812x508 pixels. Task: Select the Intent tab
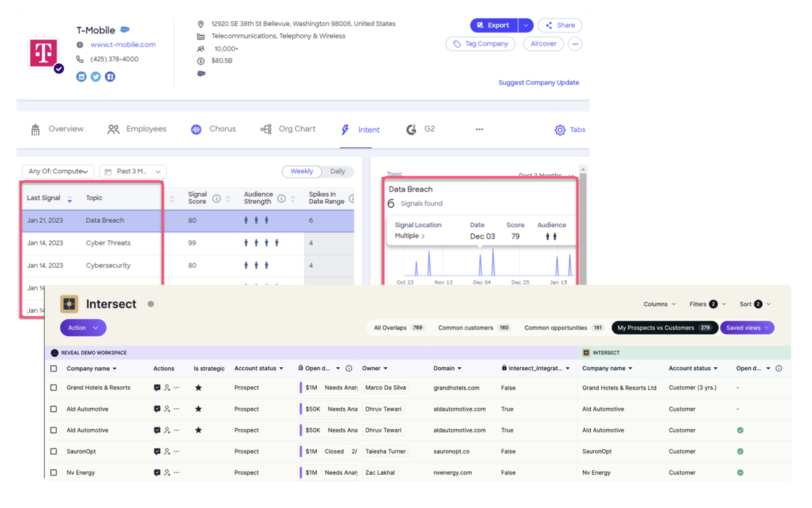pyautogui.click(x=360, y=130)
